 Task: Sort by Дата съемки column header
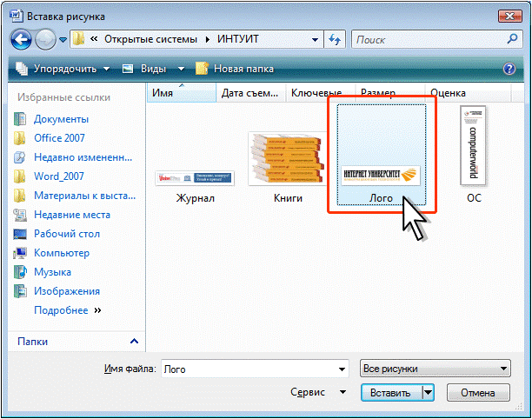(250, 93)
